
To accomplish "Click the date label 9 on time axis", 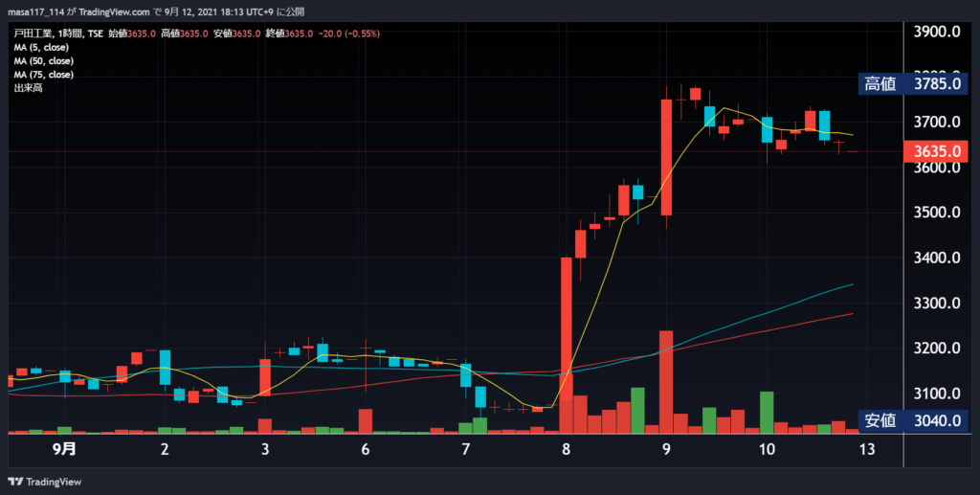I will (666, 449).
